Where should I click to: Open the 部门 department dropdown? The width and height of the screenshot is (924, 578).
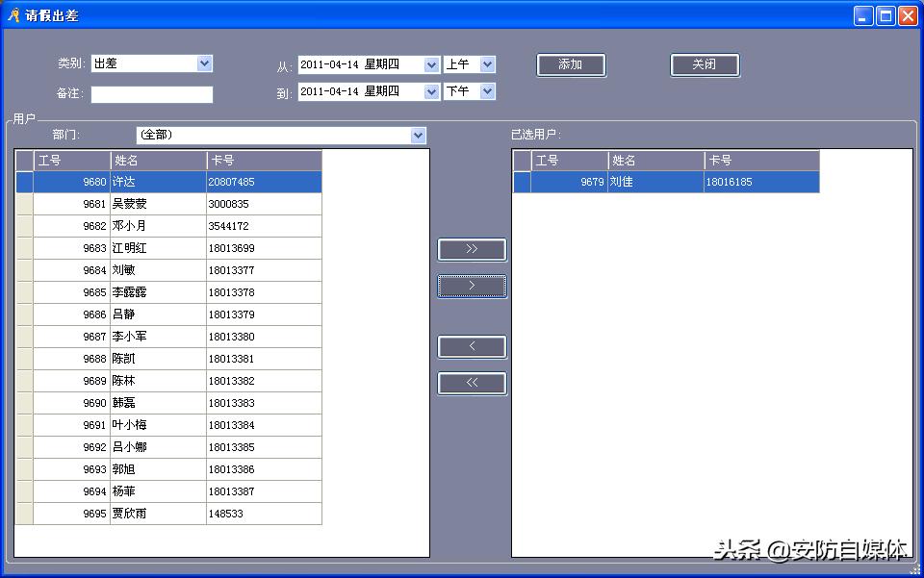pyautogui.click(x=418, y=136)
